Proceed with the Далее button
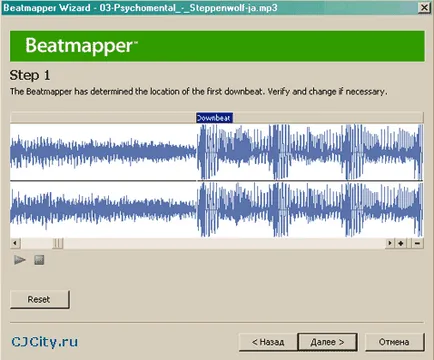Image resolution: width=434 pixels, height=360 pixels. pyautogui.click(x=327, y=342)
